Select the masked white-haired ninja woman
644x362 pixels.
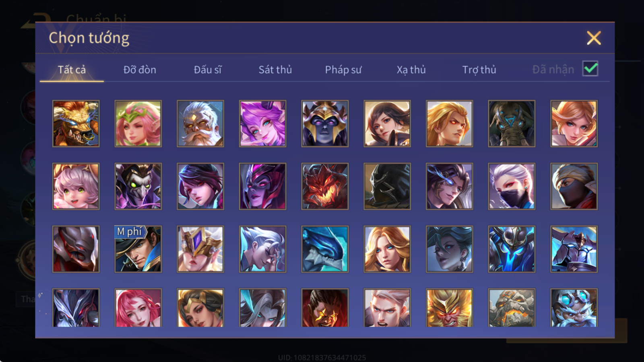tap(512, 186)
